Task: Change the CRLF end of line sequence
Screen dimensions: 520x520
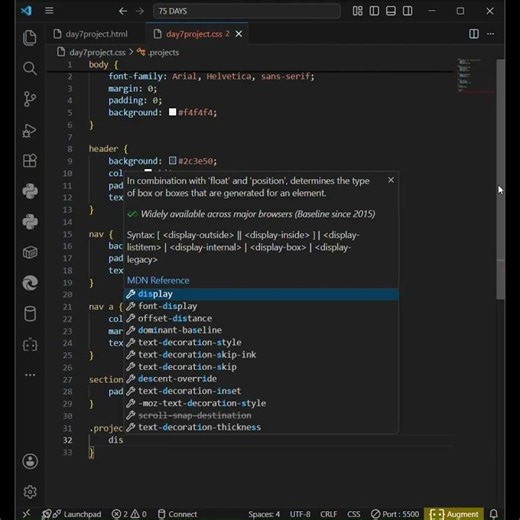Action: pyautogui.click(x=328, y=514)
